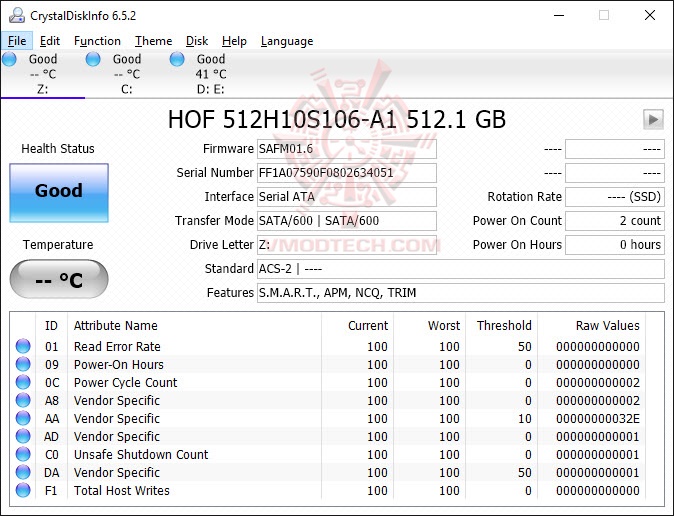
Task: Click status orb of attribute AD row
Action: (23, 436)
